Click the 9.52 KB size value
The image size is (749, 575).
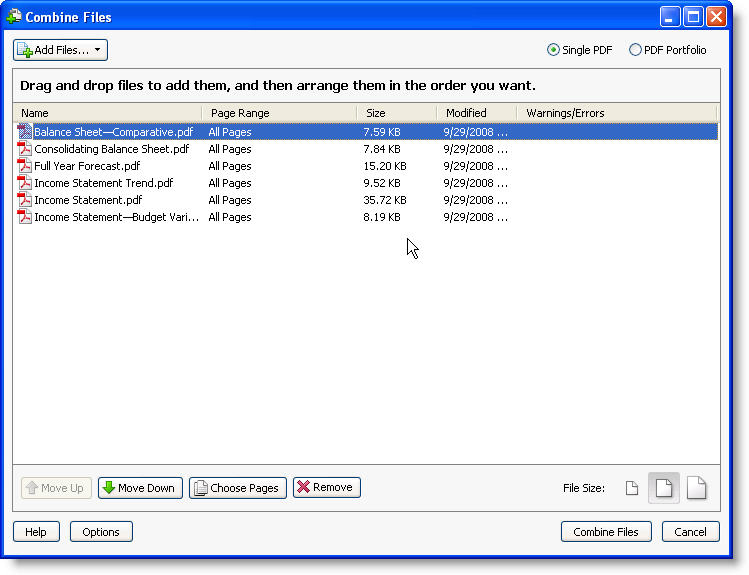pos(382,183)
